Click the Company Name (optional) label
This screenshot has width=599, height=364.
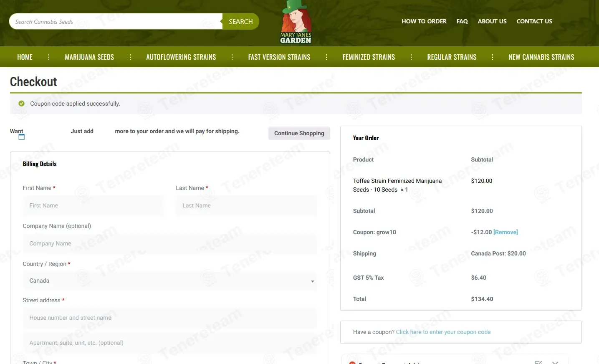(x=57, y=226)
